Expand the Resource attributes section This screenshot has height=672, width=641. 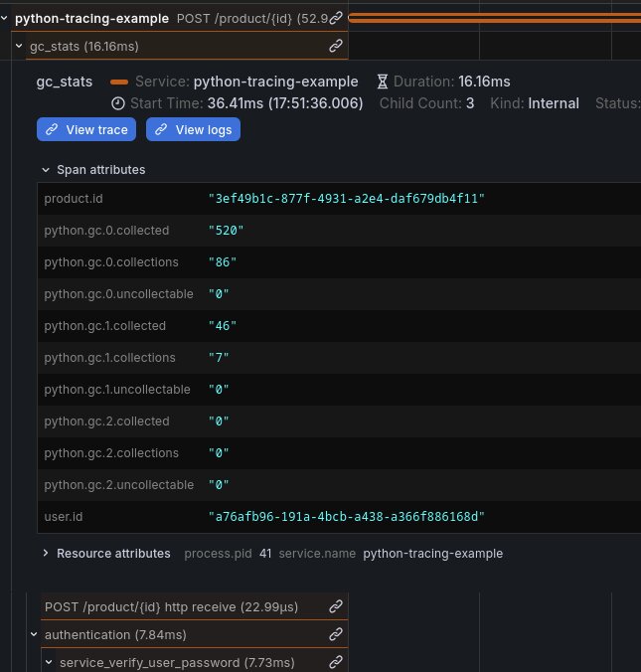pyautogui.click(x=46, y=554)
